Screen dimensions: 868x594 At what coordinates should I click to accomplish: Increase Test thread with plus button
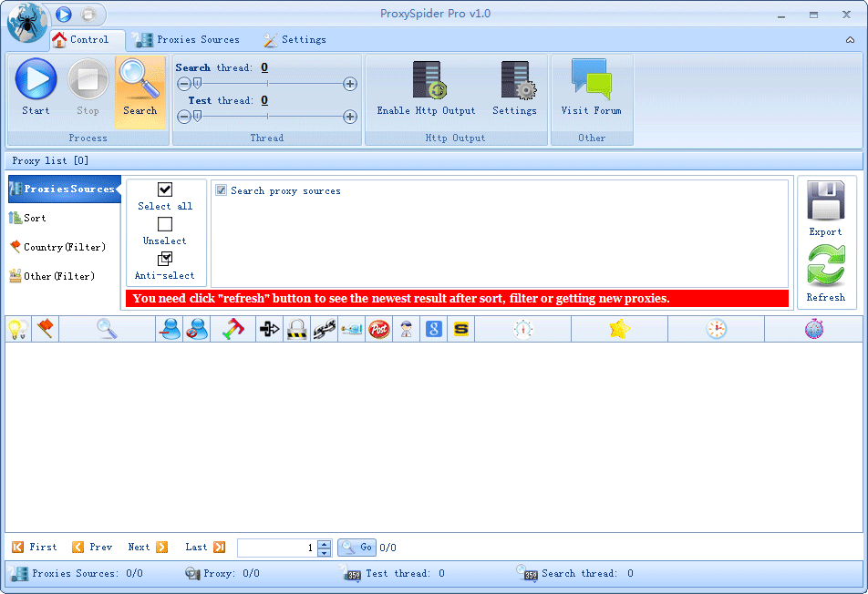(350, 117)
